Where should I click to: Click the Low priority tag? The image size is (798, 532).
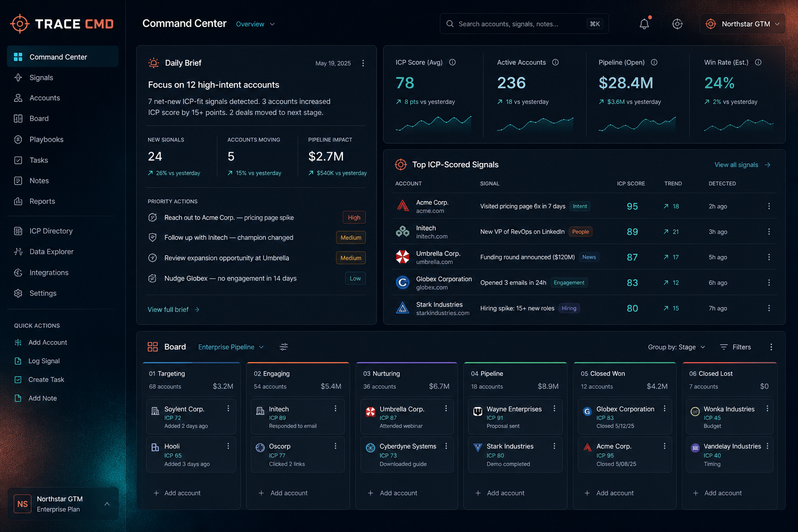click(355, 278)
